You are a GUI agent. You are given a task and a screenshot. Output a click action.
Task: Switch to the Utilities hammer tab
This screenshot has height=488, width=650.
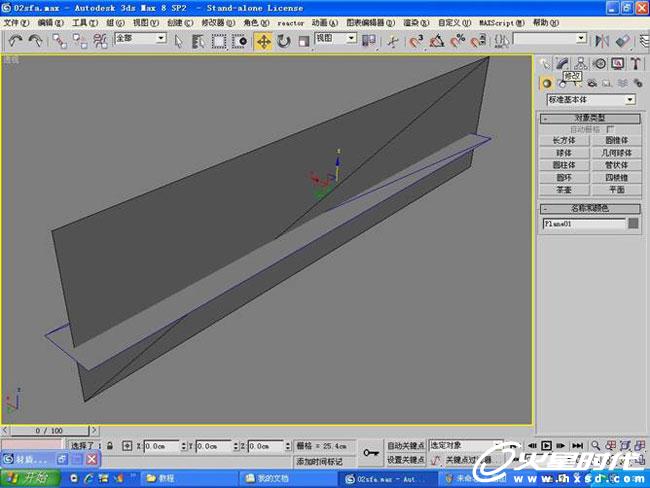tap(636, 63)
